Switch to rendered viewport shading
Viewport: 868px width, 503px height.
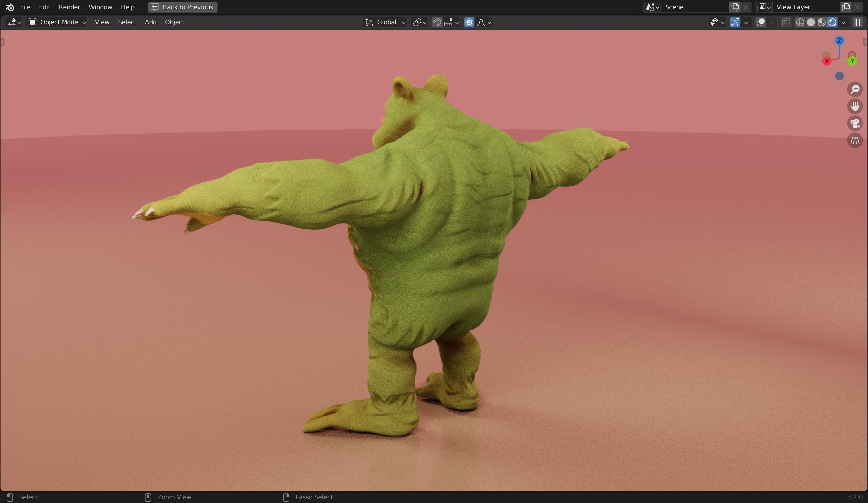point(832,22)
